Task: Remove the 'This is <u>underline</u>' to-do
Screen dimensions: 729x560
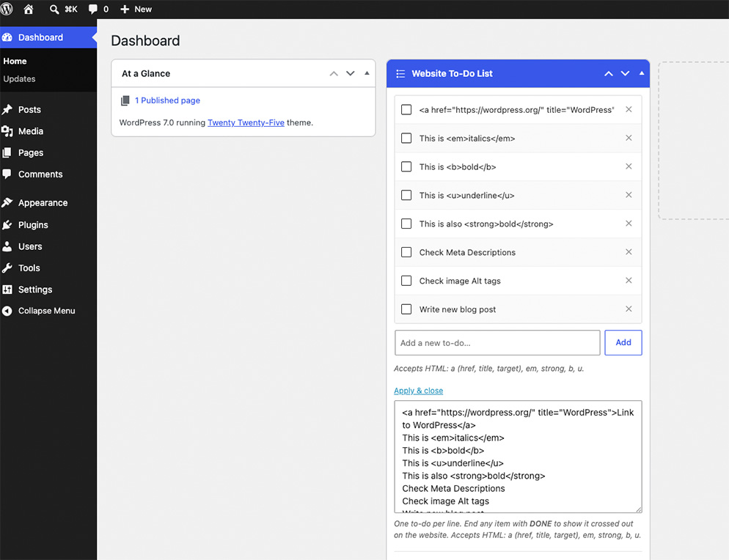Action: [x=629, y=195]
